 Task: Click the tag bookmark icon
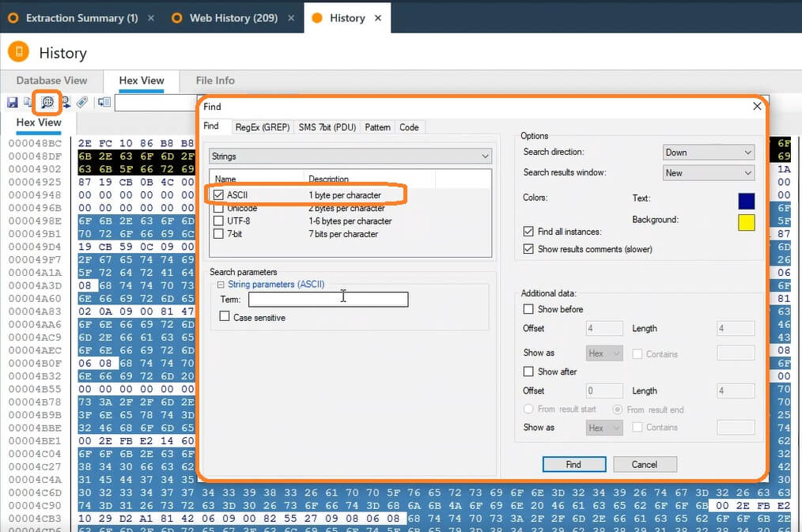pos(82,102)
